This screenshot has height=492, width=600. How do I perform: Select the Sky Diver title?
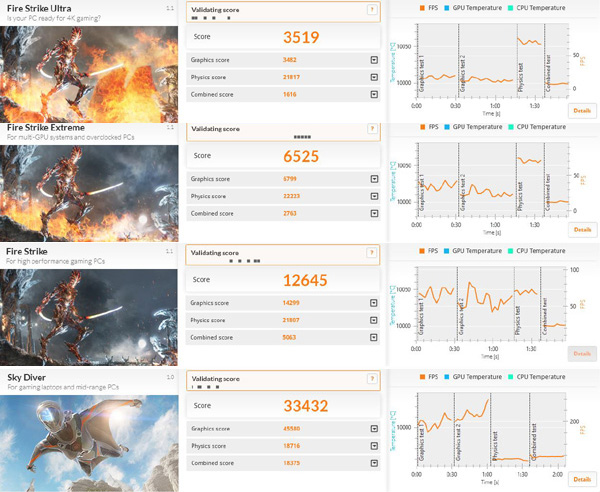click(x=26, y=377)
